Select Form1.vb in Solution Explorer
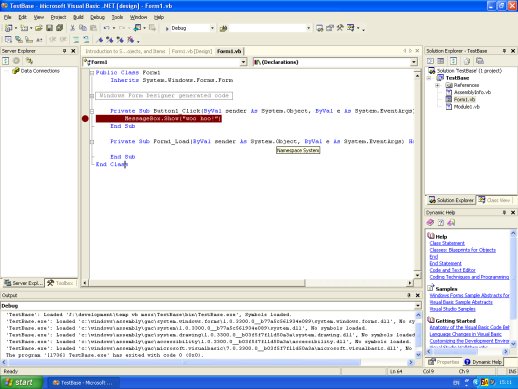This screenshot has height=389, width=518. click(x=464, y=99)
